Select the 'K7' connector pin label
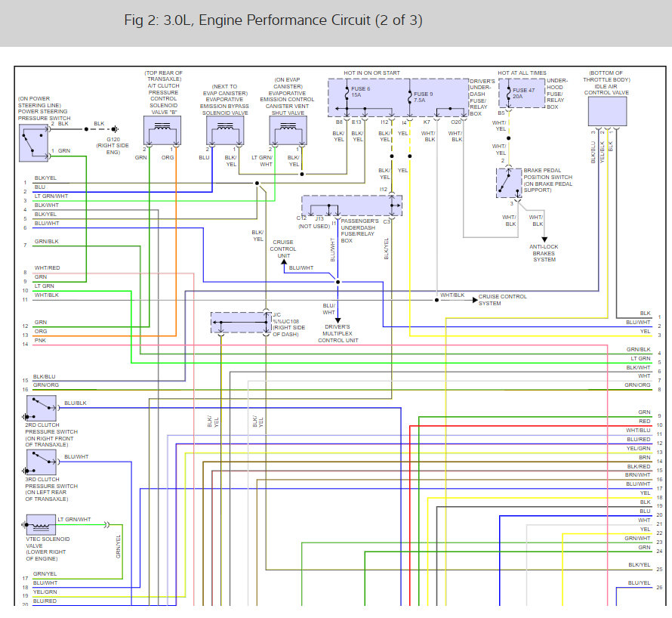 coord(427,122)
